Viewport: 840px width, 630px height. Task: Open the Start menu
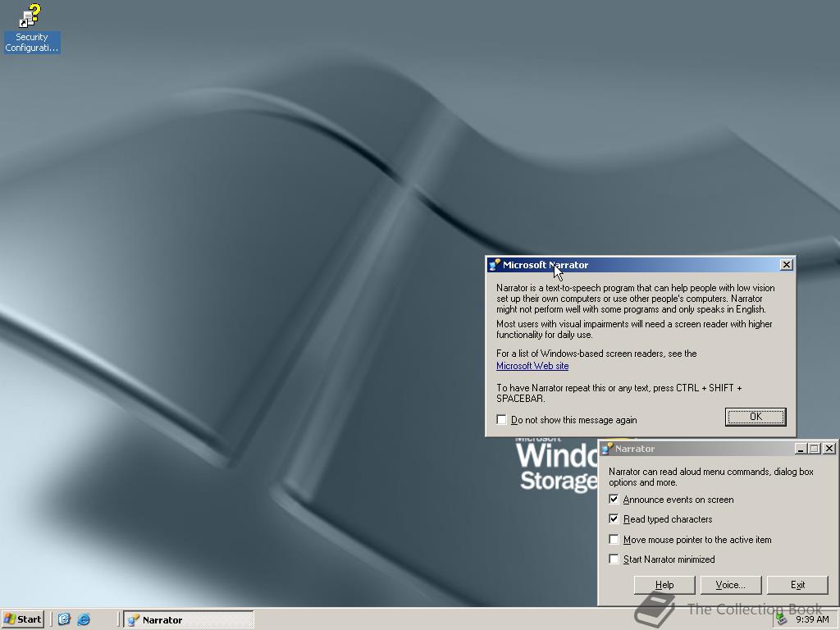pos(23,619)
